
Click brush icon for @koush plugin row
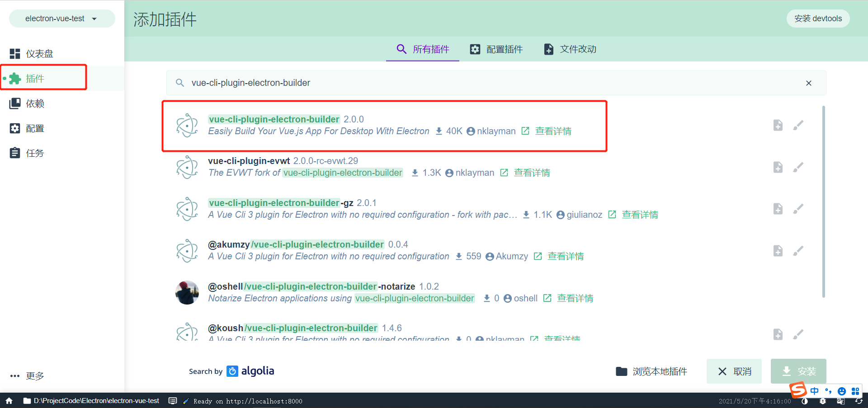click(798, 334)
